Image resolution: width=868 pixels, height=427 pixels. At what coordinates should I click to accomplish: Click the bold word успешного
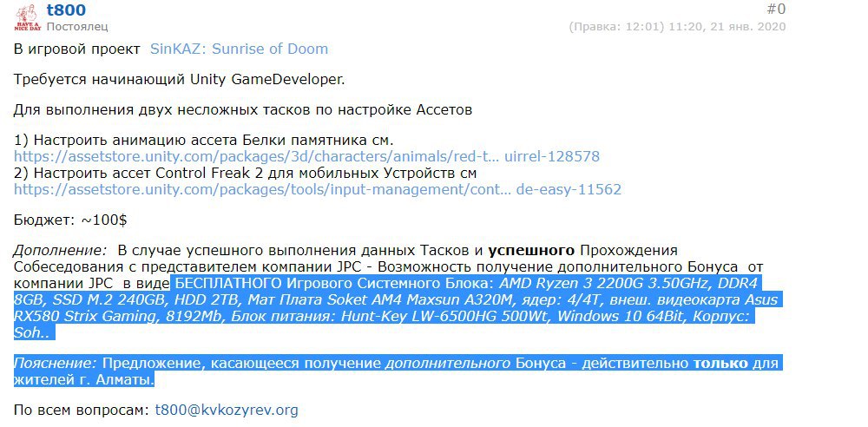pos(531,251)
